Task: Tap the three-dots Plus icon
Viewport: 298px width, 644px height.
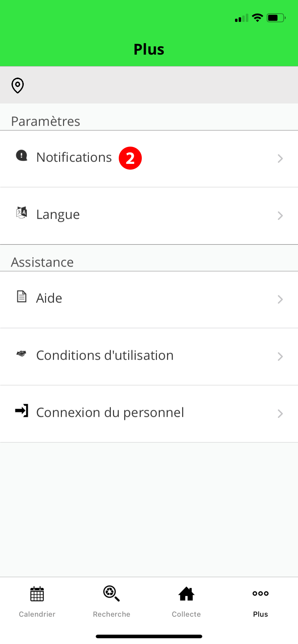Action: [x=261, y=593]
